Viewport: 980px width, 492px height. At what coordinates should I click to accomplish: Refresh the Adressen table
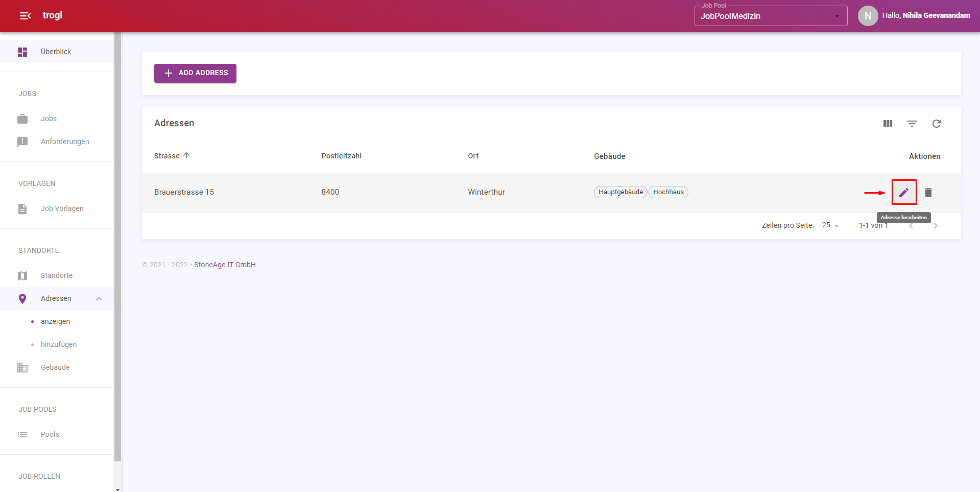point(937,124)
